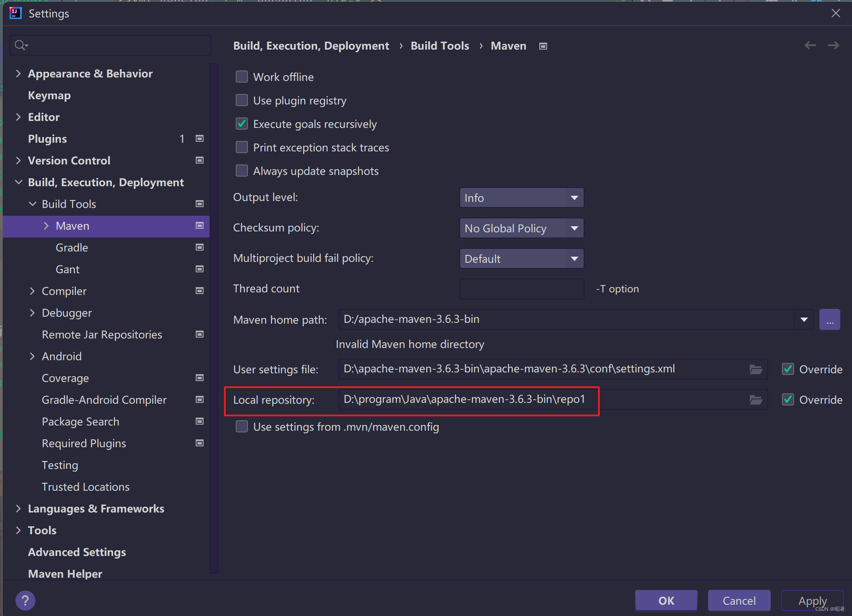Collapse the Build Tools node
Image resolution: width=852 pixels, height=616 pixels.
tap(32, 204)
